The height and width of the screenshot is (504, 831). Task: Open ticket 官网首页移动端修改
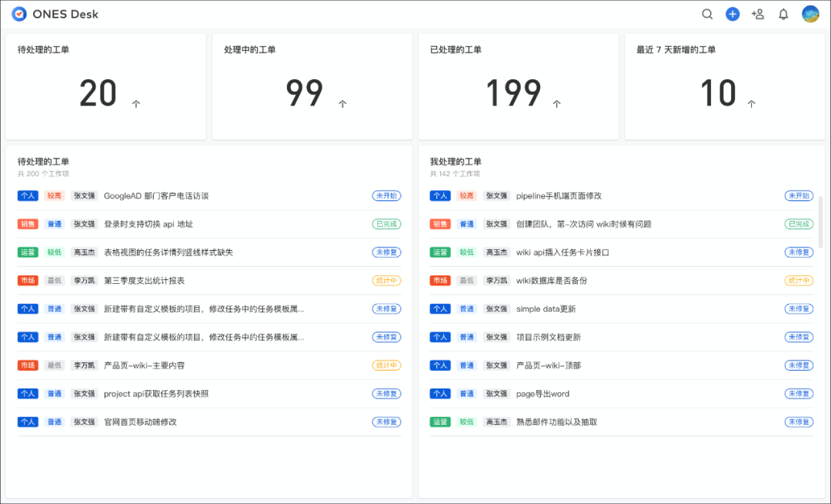tap(141, 422)
